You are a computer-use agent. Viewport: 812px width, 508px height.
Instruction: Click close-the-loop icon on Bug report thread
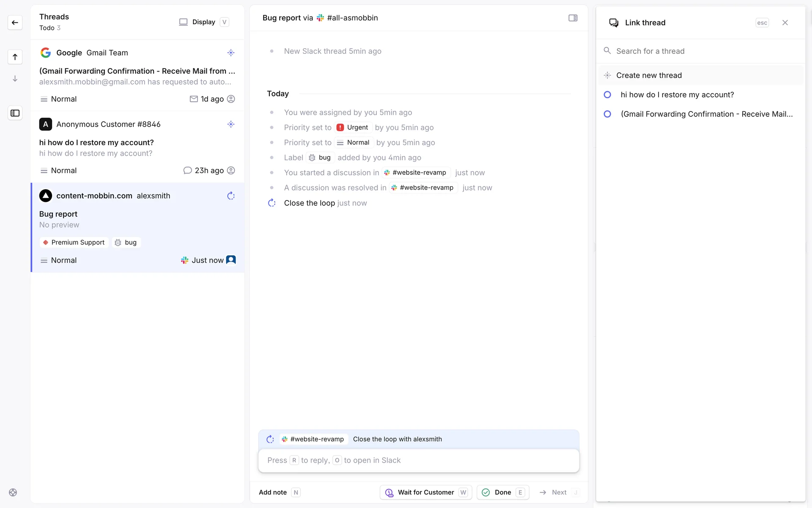(230, 196)
